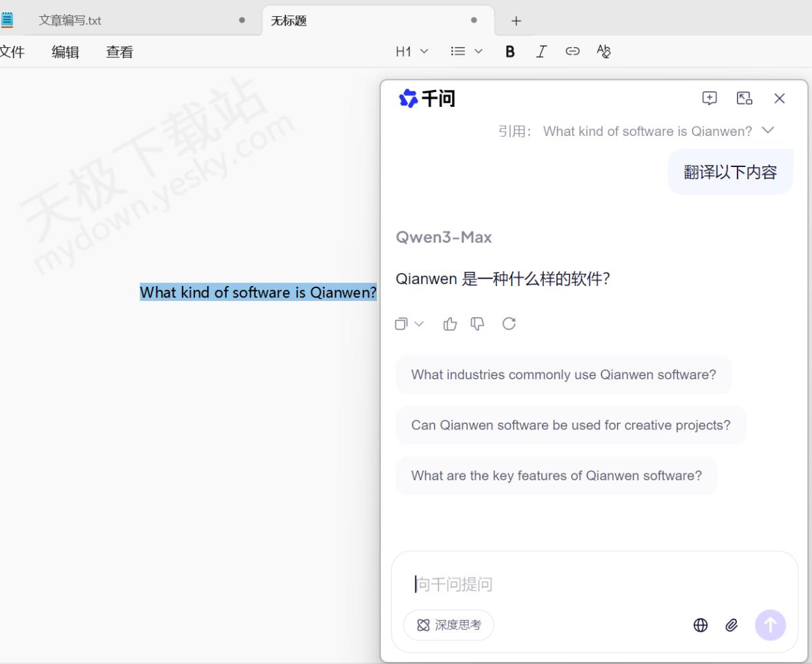Image resolution: width=812 pixels, height=664 pixels.
Task: Expand the 引用 quoted text chevron
Action: point(767,131)
